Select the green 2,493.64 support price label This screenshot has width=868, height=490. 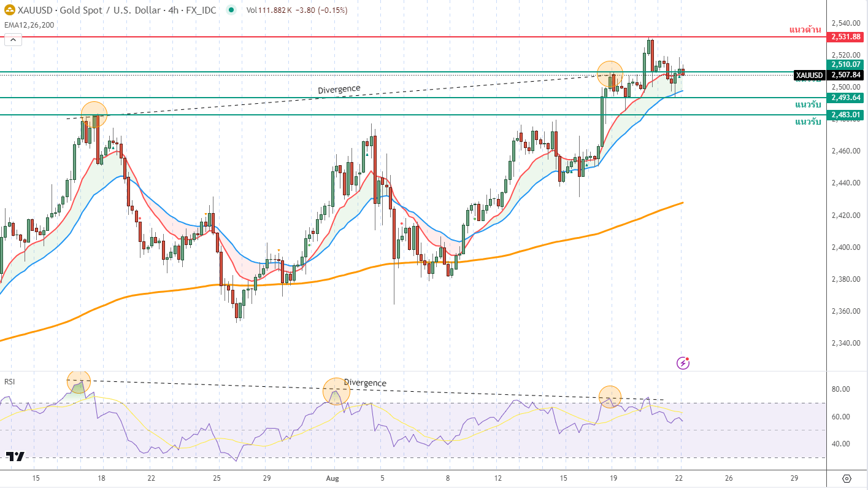[x=846, y=98]
